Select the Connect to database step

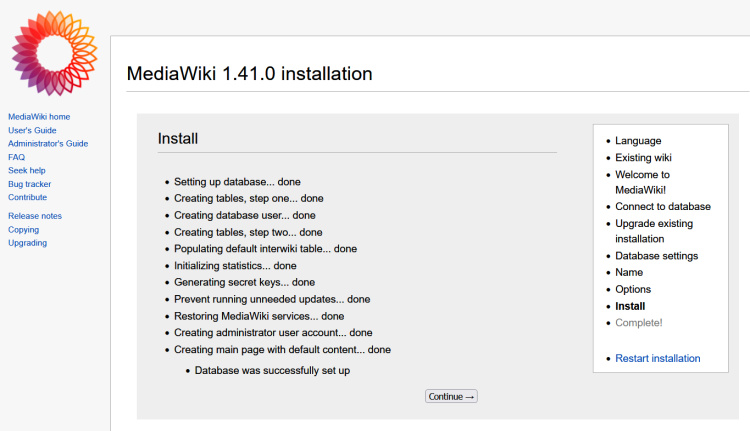point(662,207)
